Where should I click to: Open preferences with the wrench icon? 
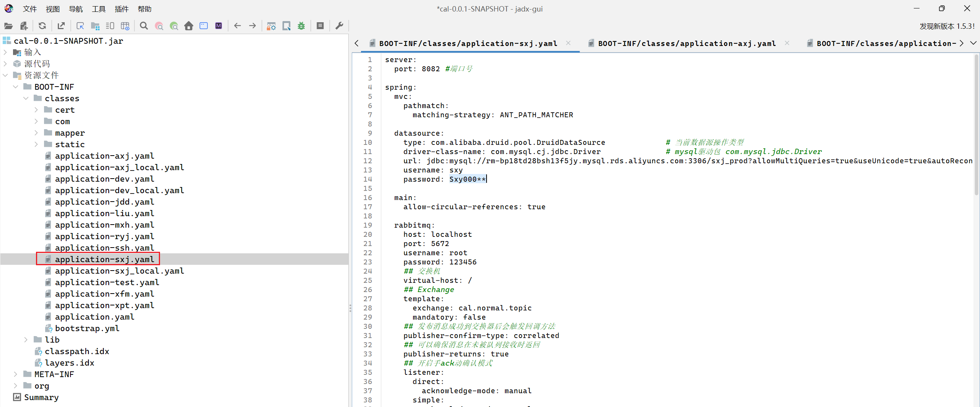click(339, 26)
